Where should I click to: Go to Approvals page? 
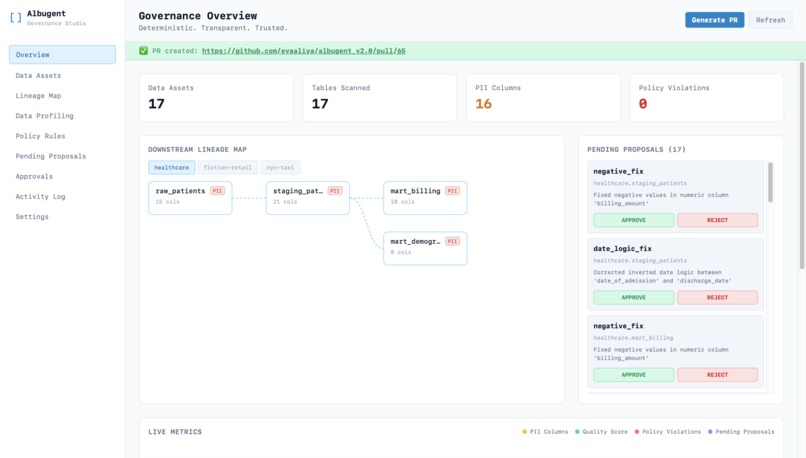click(34, 176)
